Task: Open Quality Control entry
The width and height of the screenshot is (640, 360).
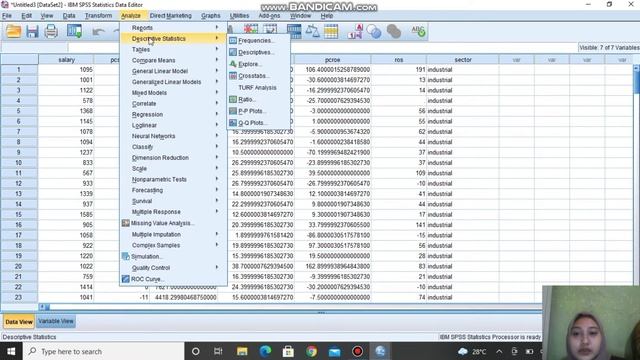Action: tap(173, 268)
